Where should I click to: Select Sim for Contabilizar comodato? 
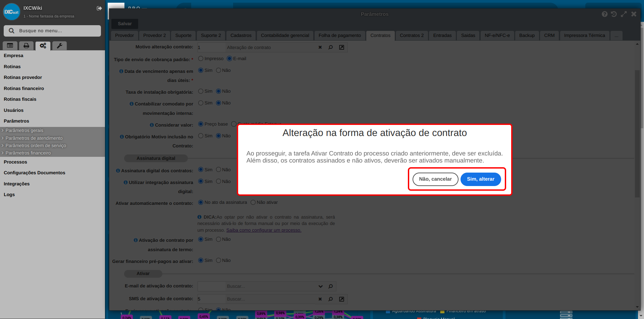201,103
